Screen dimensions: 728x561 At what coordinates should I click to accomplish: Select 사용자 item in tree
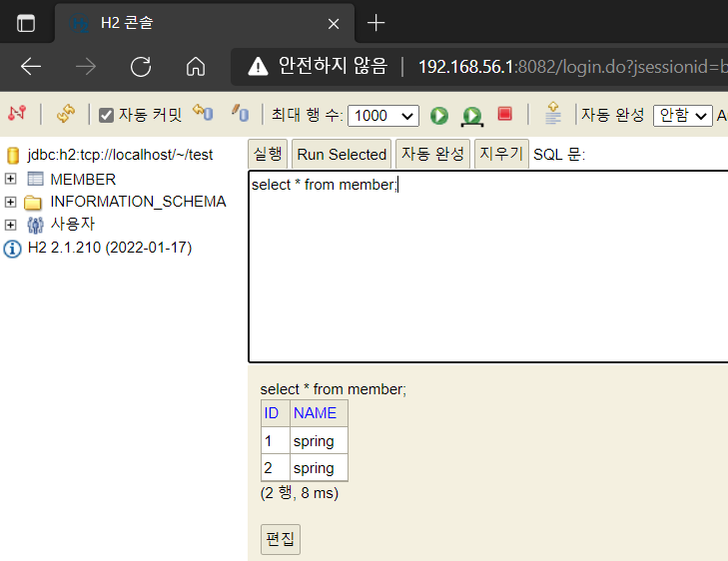(73, 225)
